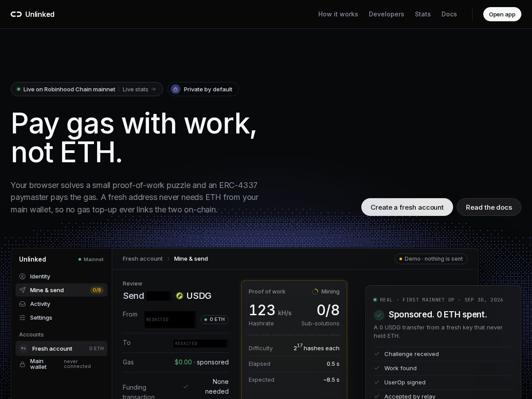Screen dimensions: 532x399
Task: Click the UserOp signed checkmark
Action: [377, 382]
